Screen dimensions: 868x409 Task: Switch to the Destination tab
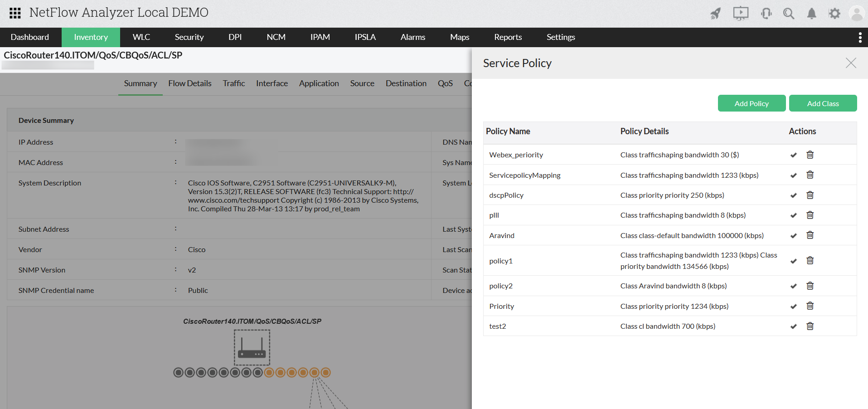click(x=406, y=83)
